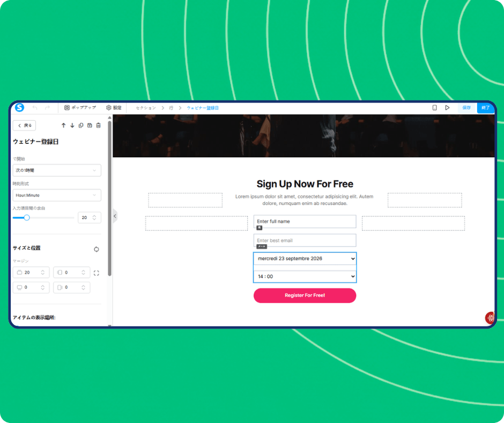The height and width of the screenshot is (423, 504).
Task: Open the 14 : 00 time dropdown
Action: (305, 276)
